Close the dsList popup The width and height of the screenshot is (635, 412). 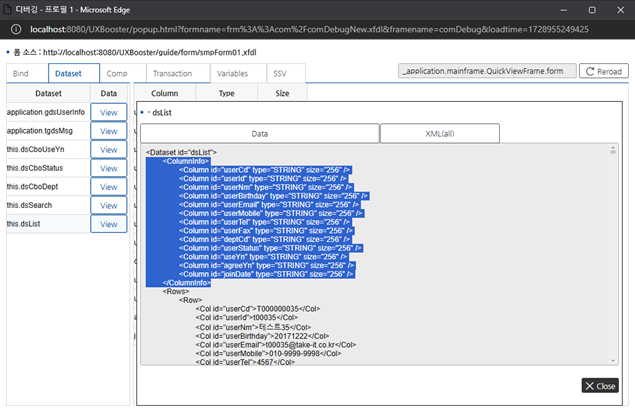pos(600,386)
